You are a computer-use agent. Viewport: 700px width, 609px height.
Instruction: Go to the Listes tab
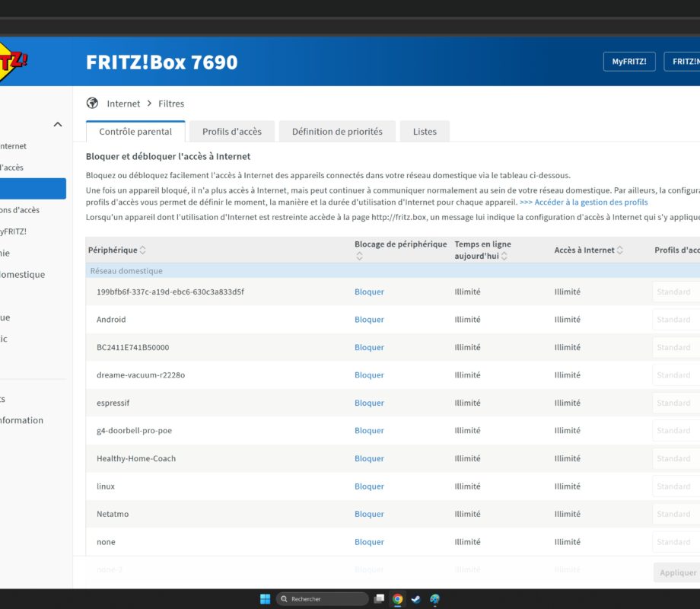pos(425,132)
